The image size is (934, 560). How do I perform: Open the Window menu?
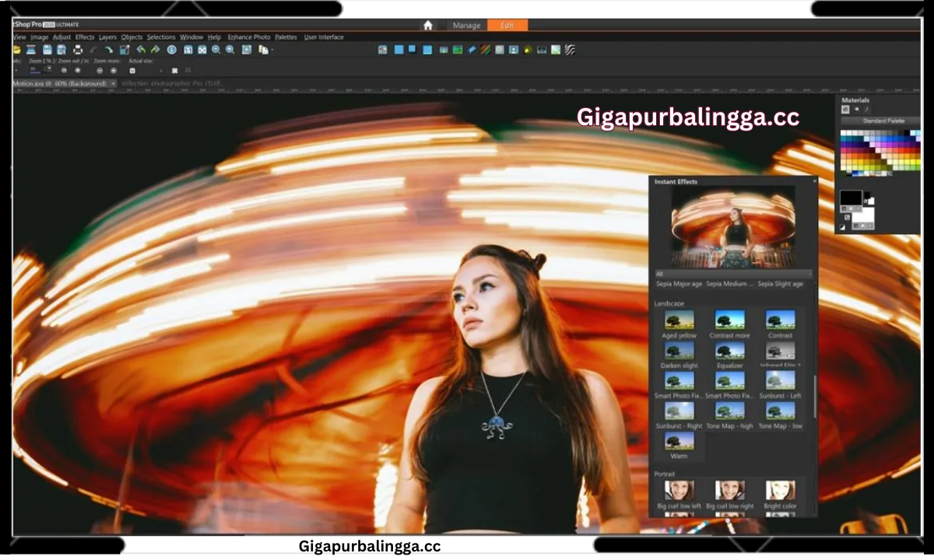coord(191,37)
